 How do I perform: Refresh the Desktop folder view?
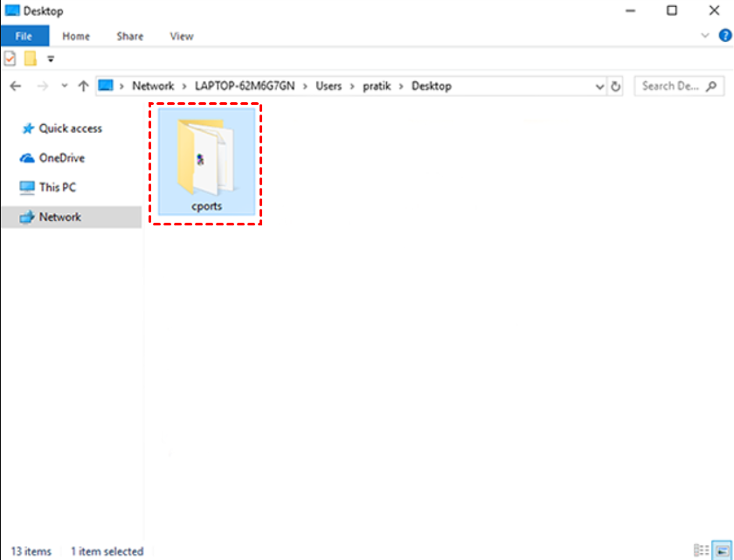(x=616, y=86)
